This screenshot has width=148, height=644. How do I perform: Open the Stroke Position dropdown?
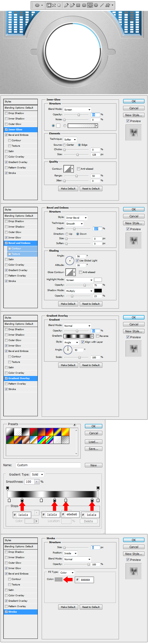point(71,553)
